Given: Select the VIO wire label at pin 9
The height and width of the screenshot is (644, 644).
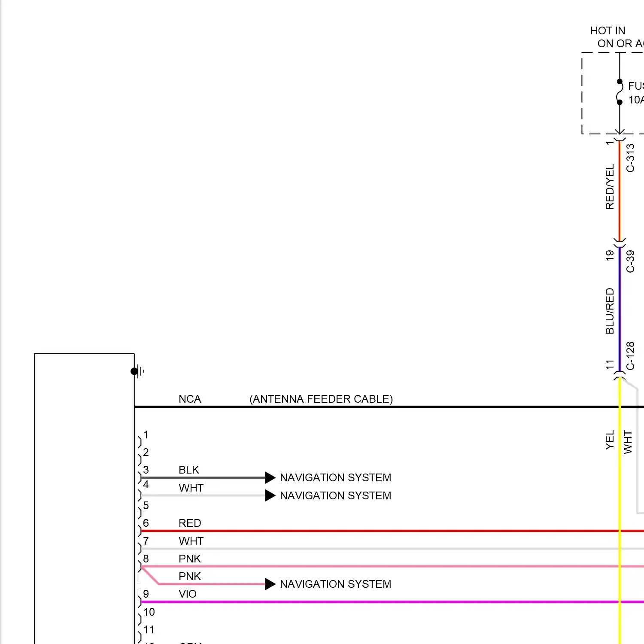Looking at the screenshot, I should 188,594.
